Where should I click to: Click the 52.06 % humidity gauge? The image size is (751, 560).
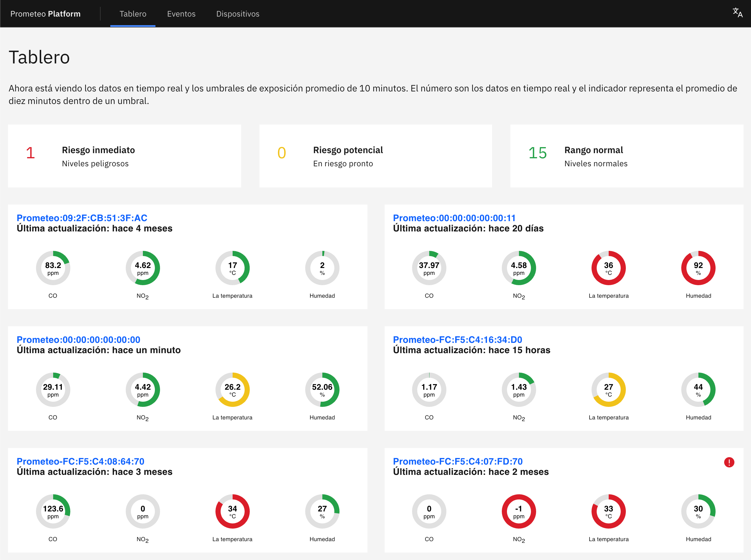(322, 389)
